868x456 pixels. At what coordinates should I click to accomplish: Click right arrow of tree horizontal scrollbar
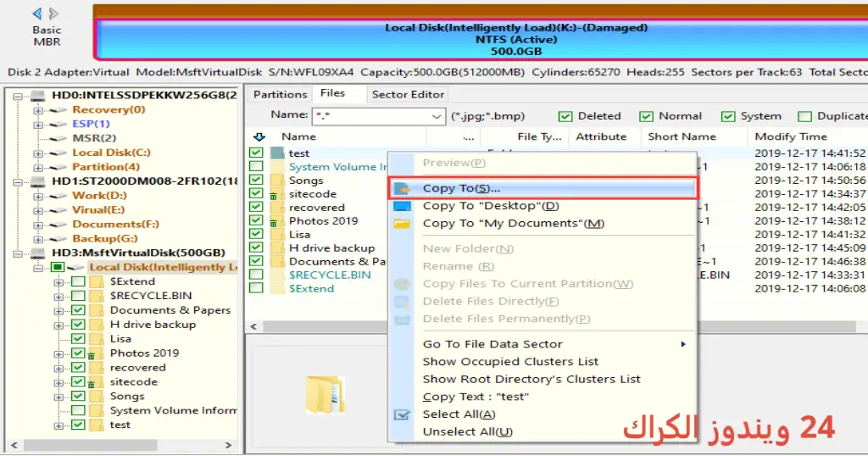[227, 446]
